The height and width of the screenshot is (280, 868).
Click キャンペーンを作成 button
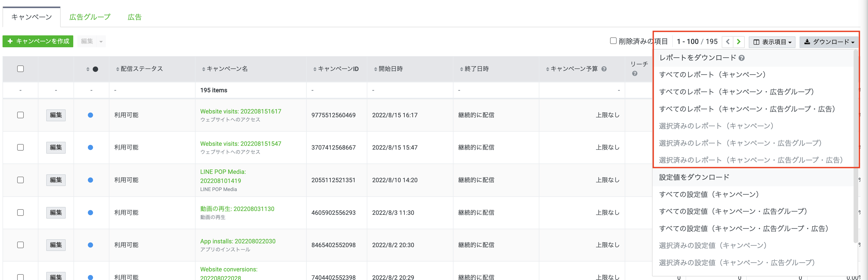coord(38,41)
